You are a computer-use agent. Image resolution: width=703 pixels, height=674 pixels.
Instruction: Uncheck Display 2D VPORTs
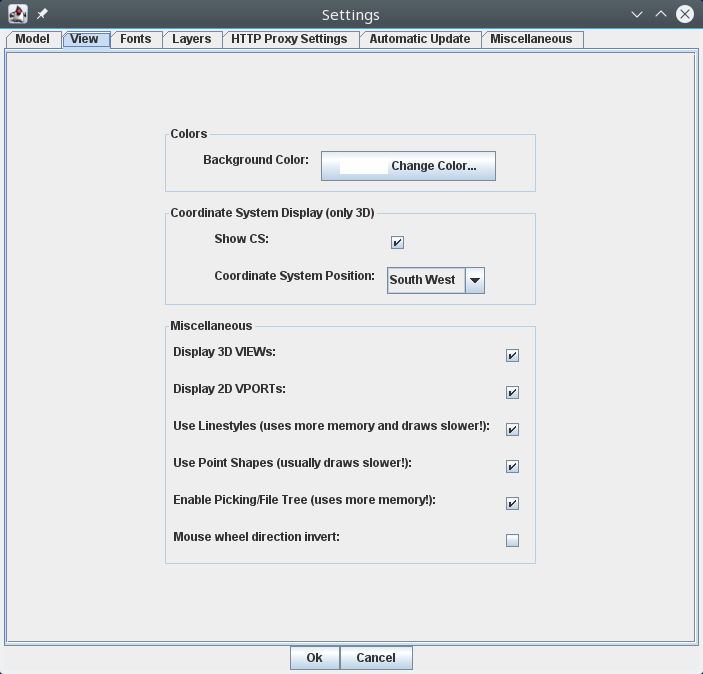point(512,393)
